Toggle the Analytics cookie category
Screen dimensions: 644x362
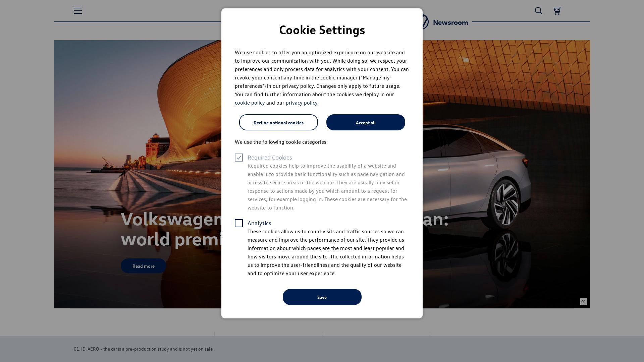[x=239, y=223]
